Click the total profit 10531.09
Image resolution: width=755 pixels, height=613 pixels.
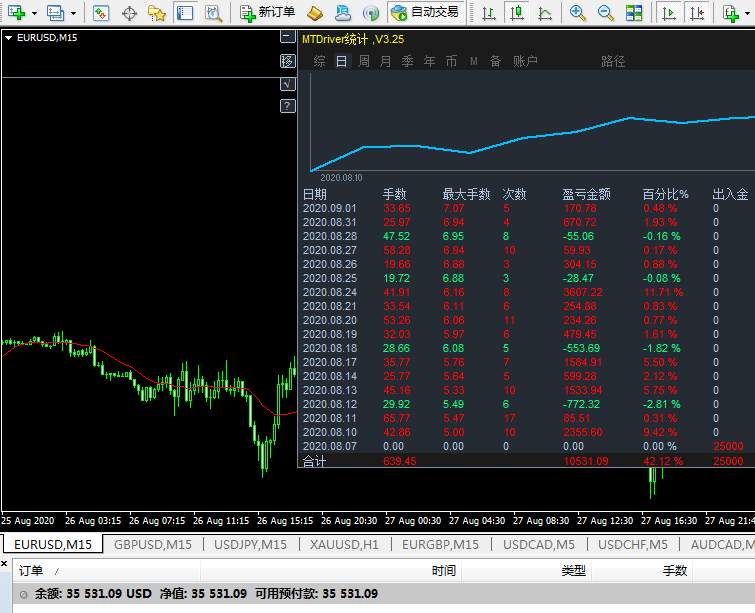[586, 461]
